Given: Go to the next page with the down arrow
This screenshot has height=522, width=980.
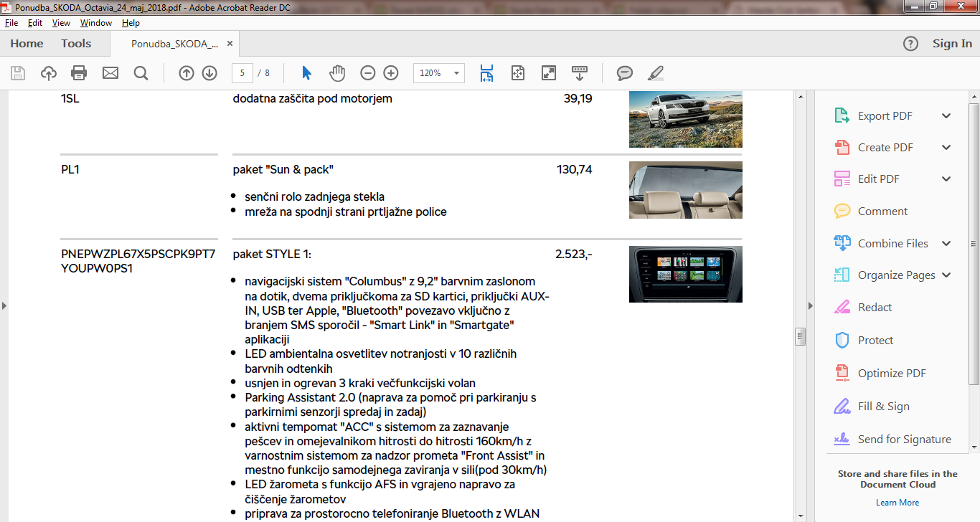Looking at the screenshot, I should click(x=209, y=73).
